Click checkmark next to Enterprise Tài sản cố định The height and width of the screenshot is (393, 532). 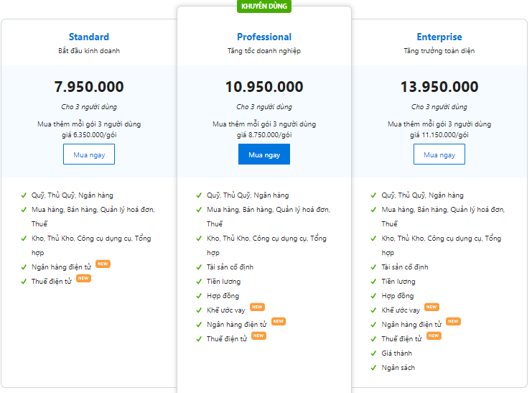[x=373, y=267]
